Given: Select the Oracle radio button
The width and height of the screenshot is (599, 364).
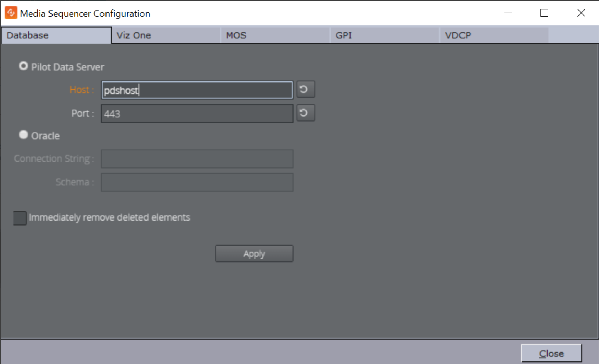Looking at the screenshot, I should (x=23, y=135).
